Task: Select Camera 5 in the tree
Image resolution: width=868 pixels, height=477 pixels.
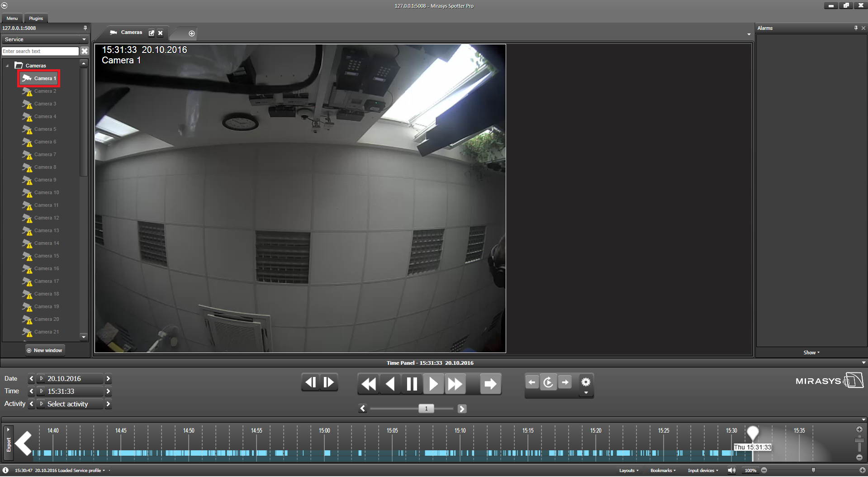Action: point(45,129)
